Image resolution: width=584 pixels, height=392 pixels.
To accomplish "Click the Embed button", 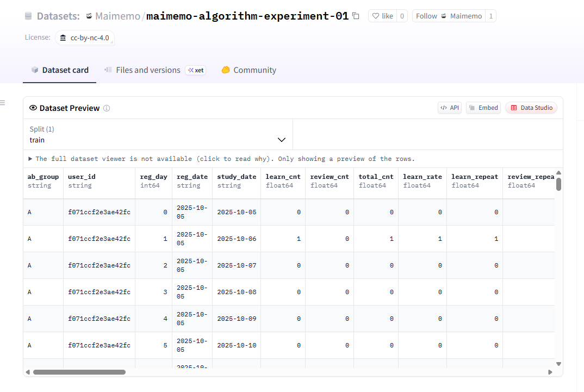I will tap(483, 108).
